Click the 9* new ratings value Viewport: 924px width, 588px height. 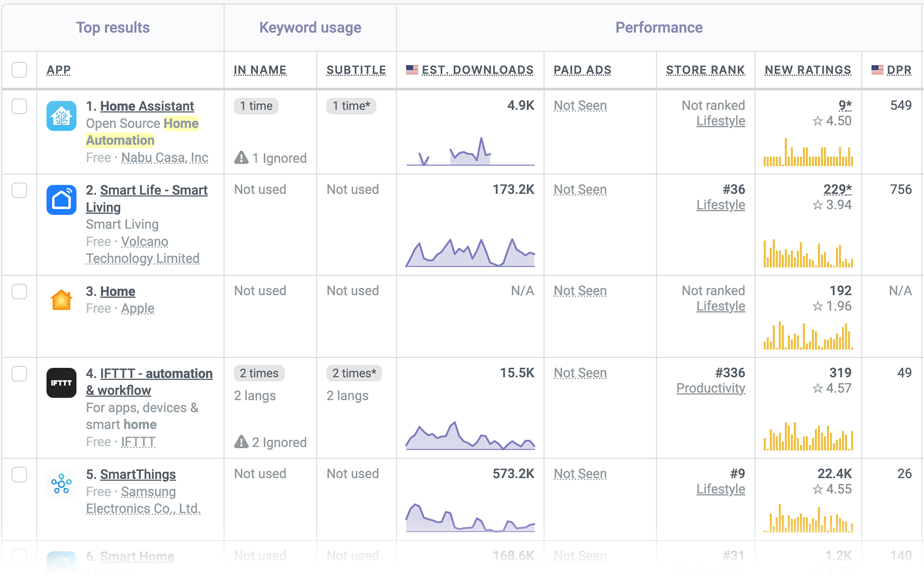(845, 106)
